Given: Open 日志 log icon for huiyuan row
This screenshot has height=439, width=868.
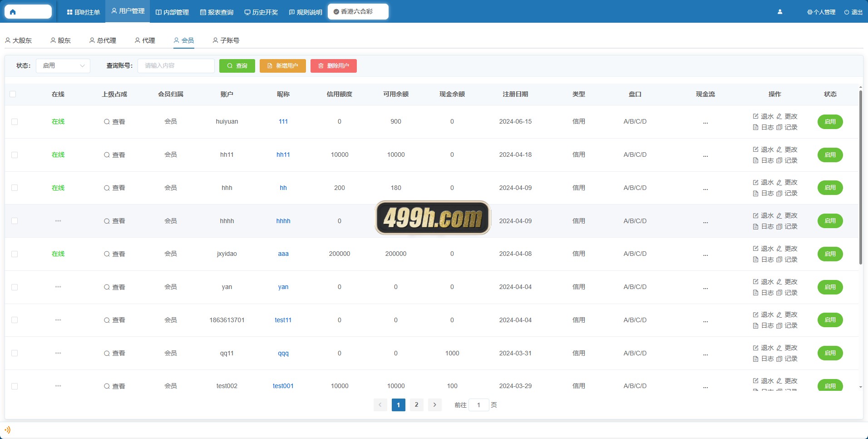Looking at the screenshot, I should (x=755, y=127).
